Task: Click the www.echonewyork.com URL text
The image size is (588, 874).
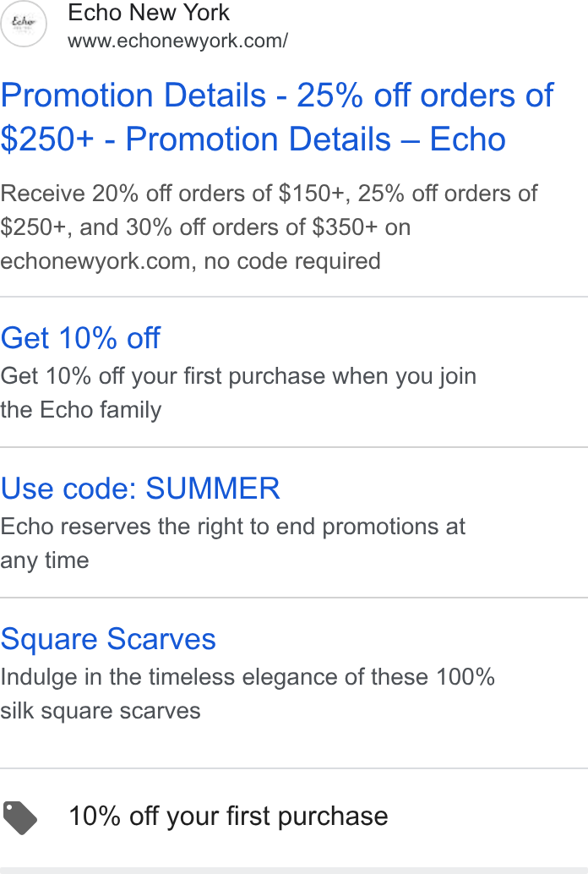Action: [x=177, y=41]
